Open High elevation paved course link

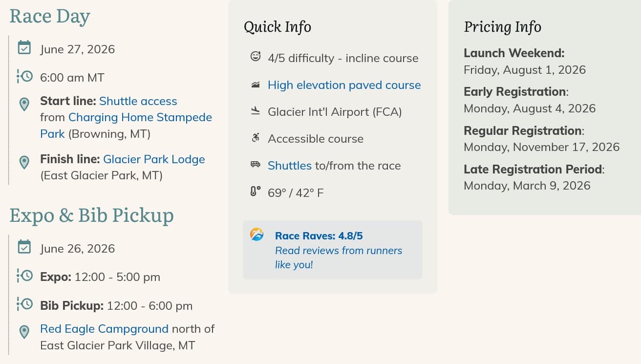click(x=344, y=85)
